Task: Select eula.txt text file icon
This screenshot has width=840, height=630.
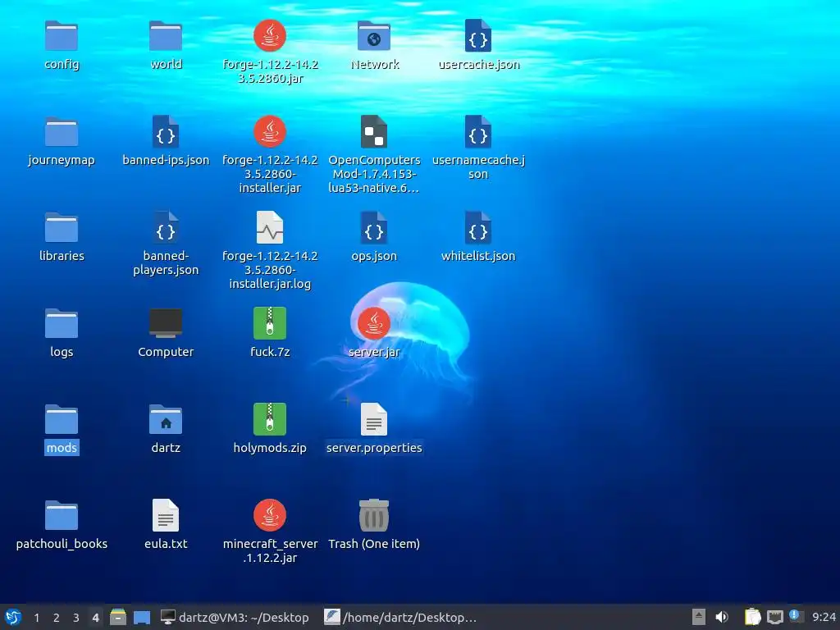Action: point(166,515)
